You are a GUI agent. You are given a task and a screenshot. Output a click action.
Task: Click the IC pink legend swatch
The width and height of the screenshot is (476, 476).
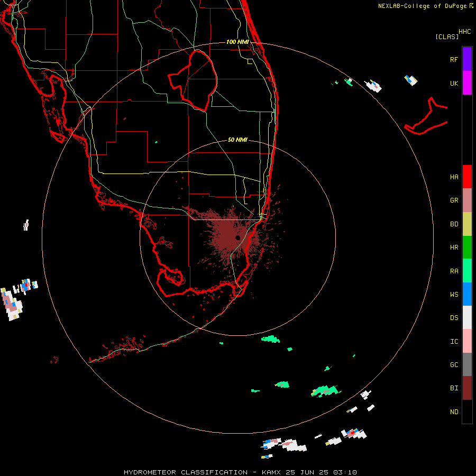pos(467,341)
